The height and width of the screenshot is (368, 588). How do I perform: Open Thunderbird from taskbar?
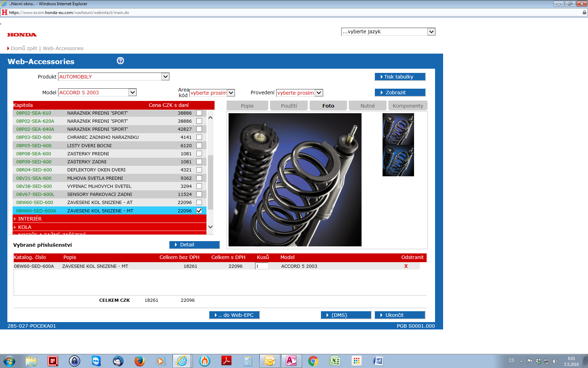click(118, 361)
